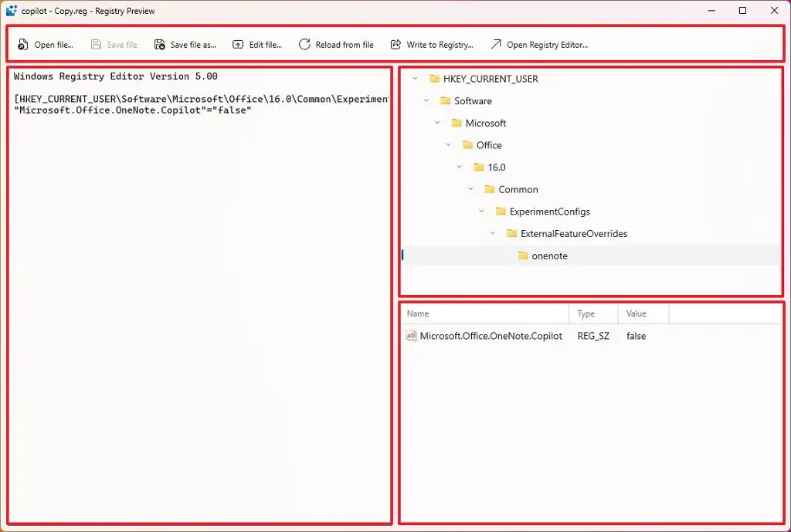Click the Save file as... button

coord(185,44)
